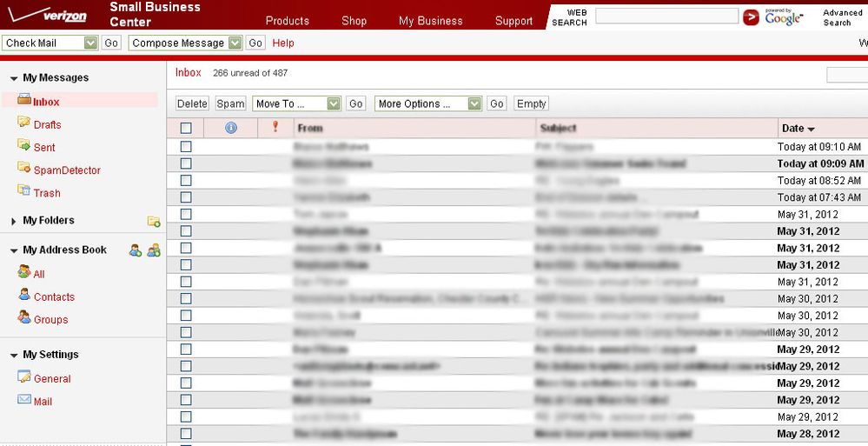The height and width of the screenshot is (446, 868).
Task: Collapse the My Address Book section
Action: point(14,251)
